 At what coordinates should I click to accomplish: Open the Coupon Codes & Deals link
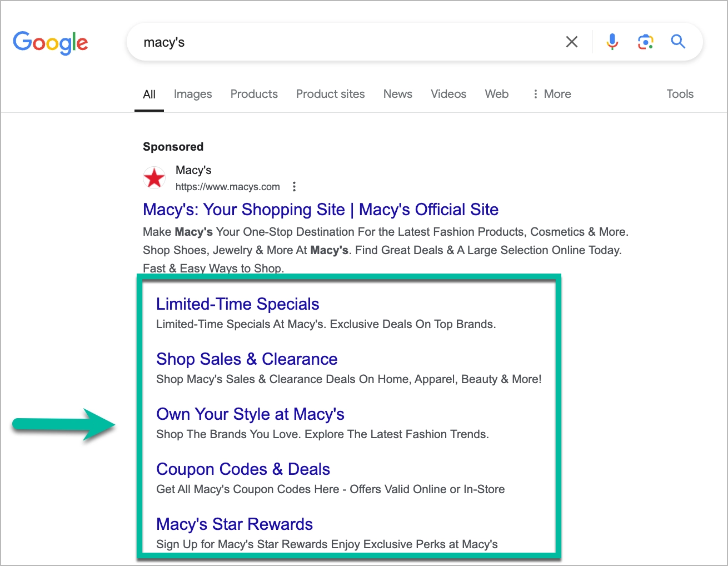[243, 469]
